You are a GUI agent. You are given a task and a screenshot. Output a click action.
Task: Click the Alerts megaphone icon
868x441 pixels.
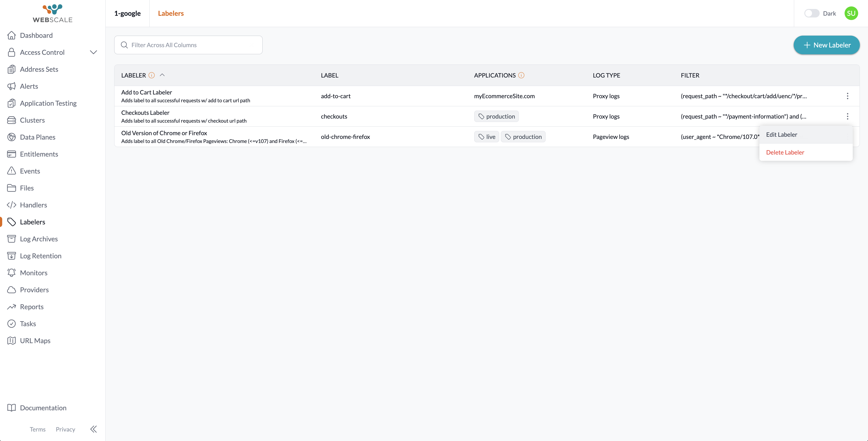pyautogui.click(x=12, y=86)
